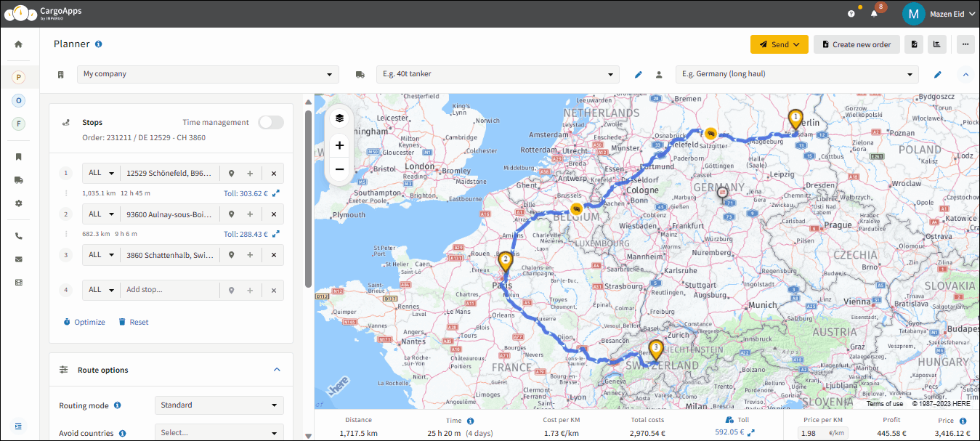Open the My company dropdown

pos(208,74)
